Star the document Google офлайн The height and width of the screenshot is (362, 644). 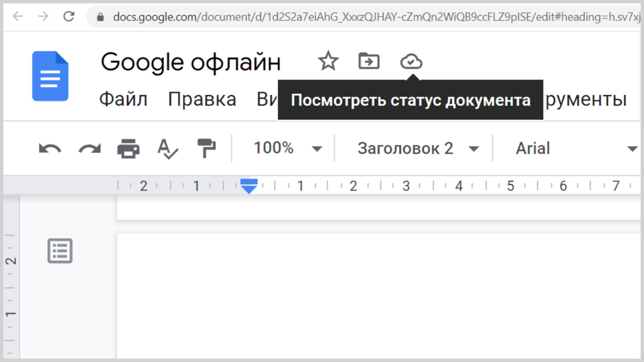click(x=328, y=61)
